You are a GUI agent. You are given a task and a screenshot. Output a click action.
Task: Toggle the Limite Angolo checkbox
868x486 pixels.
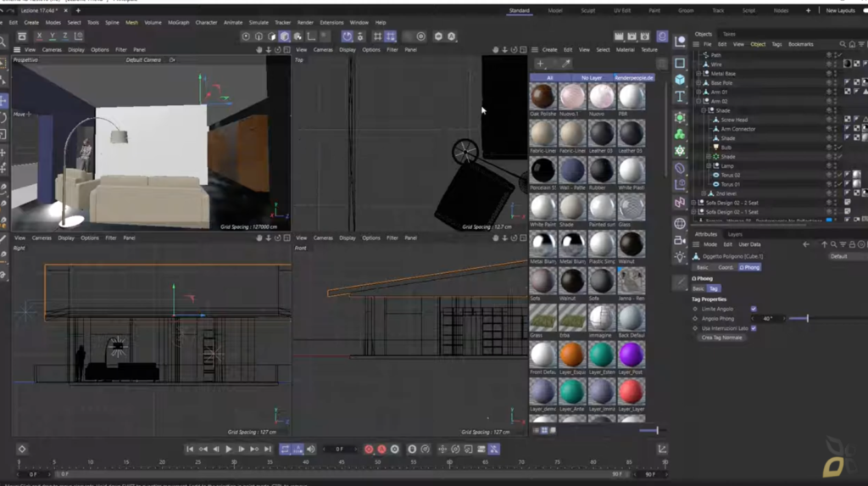[x=754, y=310]
